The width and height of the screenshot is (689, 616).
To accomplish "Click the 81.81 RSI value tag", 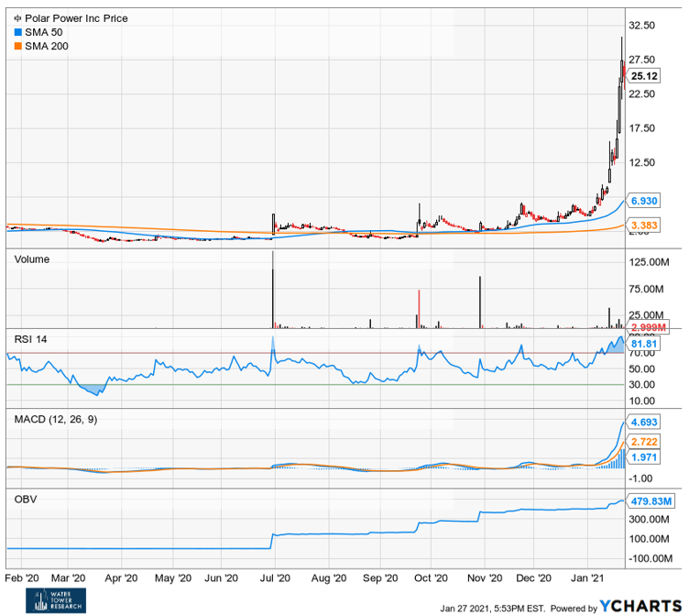I will (x=643, y=344).
